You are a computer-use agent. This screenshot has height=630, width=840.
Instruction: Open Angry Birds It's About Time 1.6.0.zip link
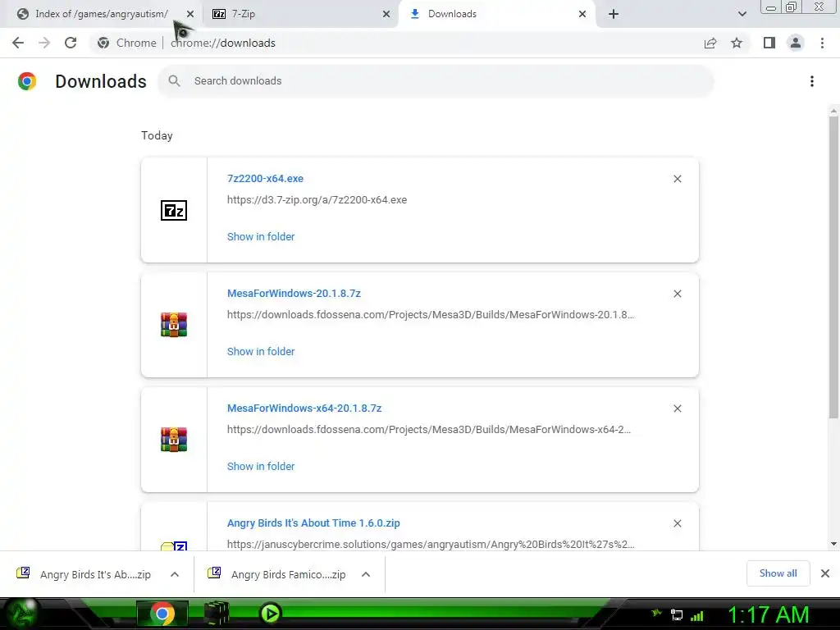pos(313,523)
